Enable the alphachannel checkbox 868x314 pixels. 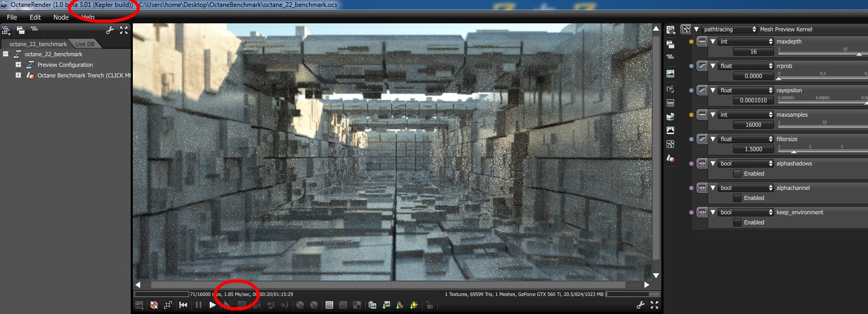[x=737, y=198]
